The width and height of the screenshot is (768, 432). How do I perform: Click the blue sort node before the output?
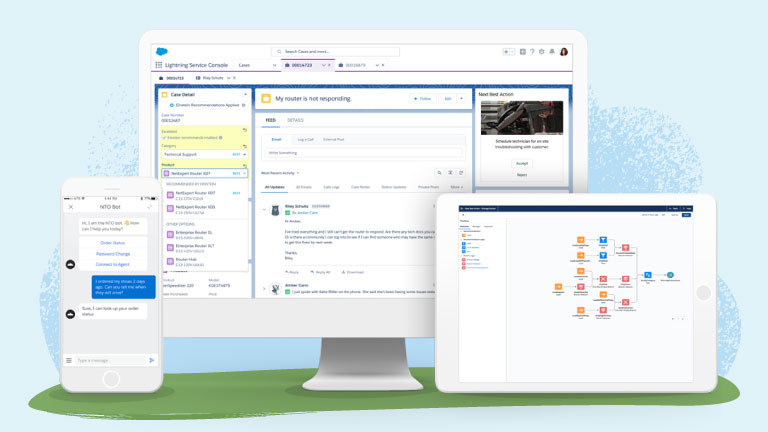click(x=648, y=275)
